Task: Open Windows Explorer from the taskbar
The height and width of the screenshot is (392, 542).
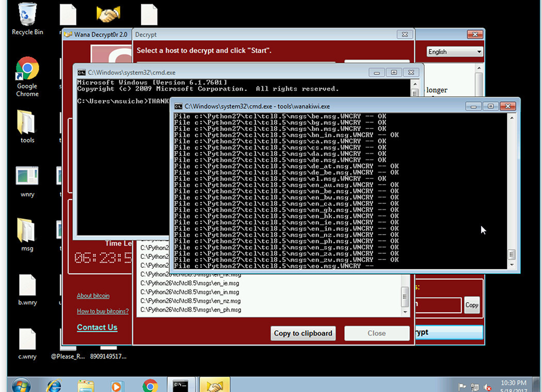Action: pos(85,385)
